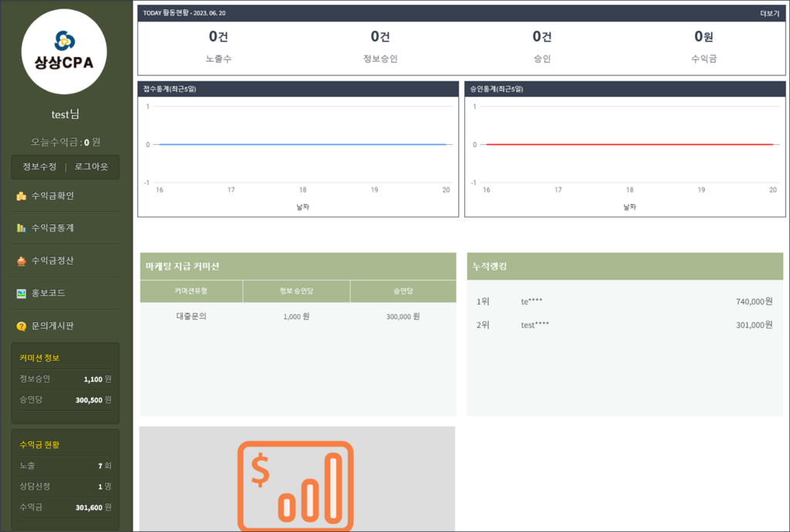
Task: Click the coin icon beside 수익금확인
Action: pos(21,197)
